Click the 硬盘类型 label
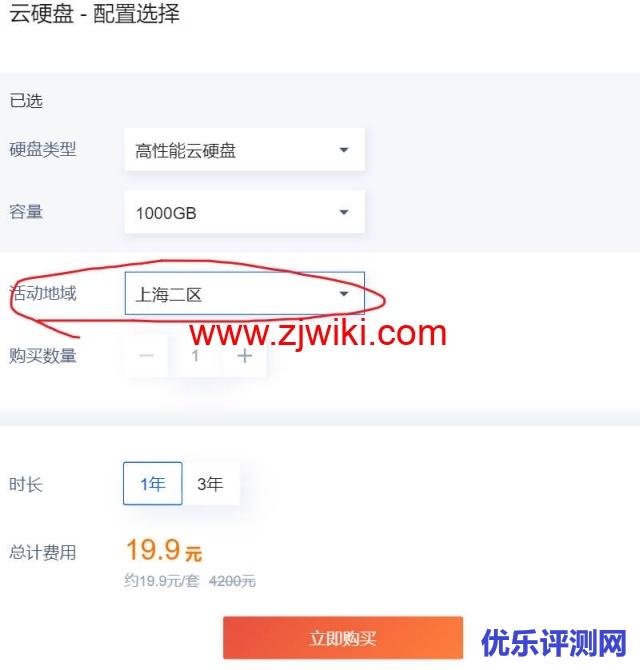640x670 pixels. pyautogui.click(x=43, y=150)
